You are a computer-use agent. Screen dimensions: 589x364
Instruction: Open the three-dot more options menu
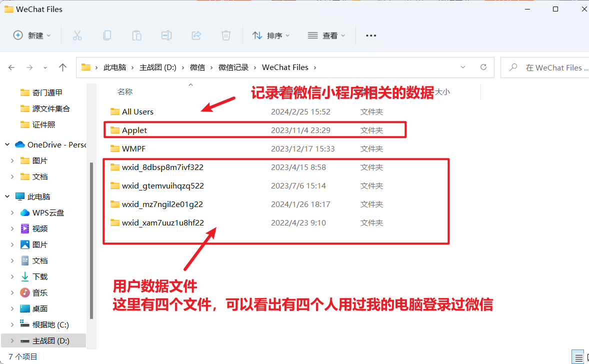pyautogui.click(x=371, y=35)
